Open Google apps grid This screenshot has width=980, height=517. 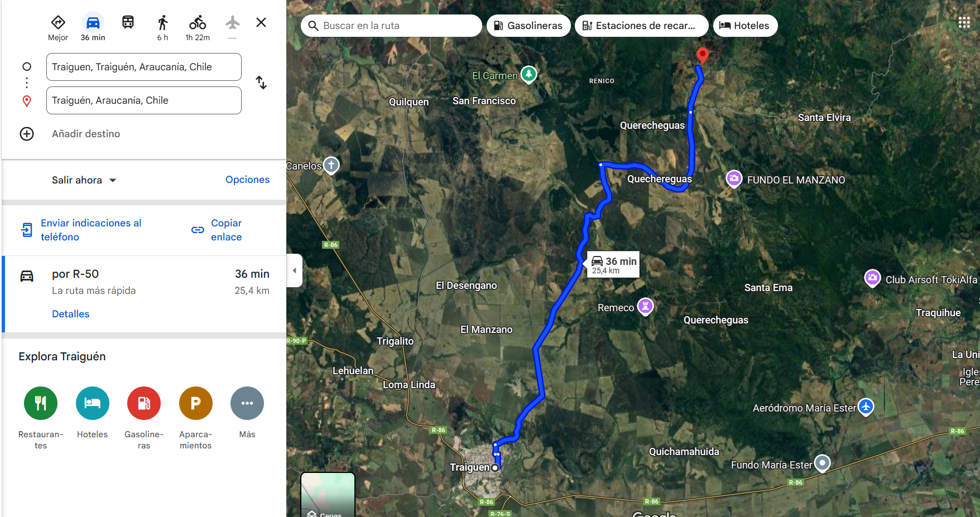pyautogui.click(x=964, y=22)
